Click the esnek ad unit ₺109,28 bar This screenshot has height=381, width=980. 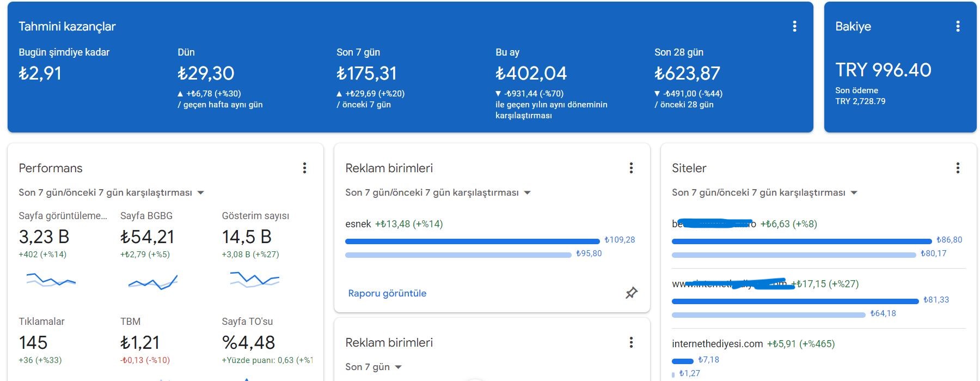472,241
